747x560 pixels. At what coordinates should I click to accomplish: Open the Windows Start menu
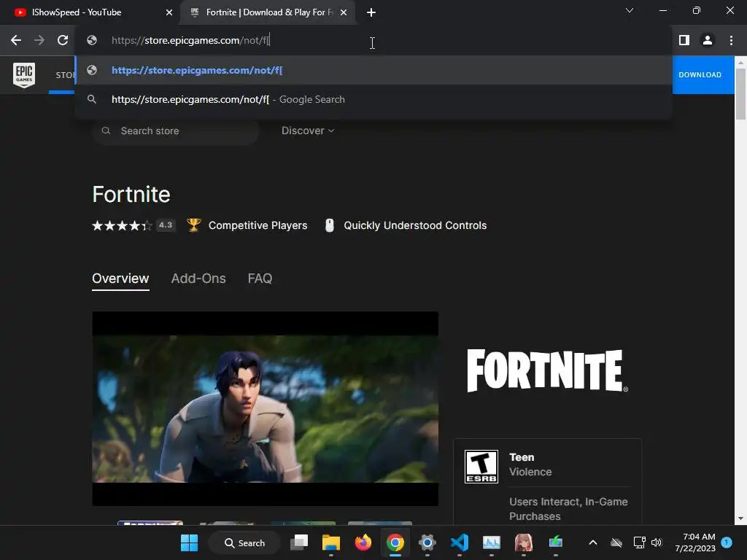189,542
